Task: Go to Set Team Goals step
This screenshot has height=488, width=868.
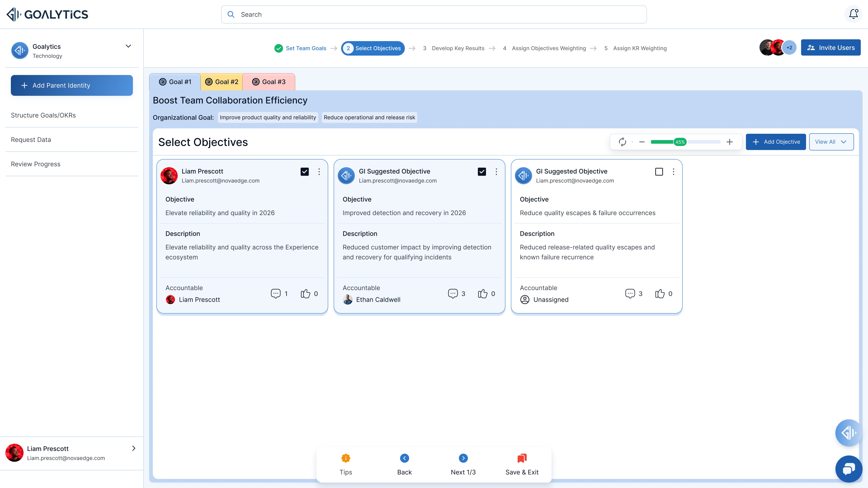Action: point(300,48)
